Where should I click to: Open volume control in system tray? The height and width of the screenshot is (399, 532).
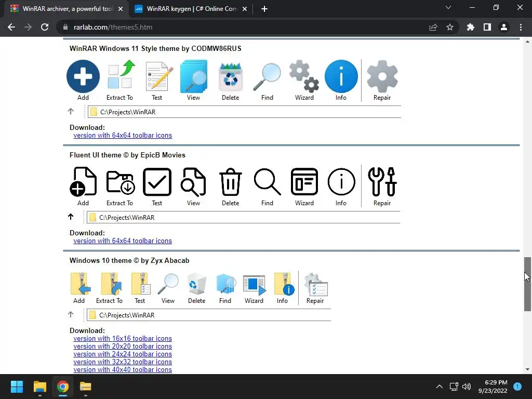click(467, 387)
